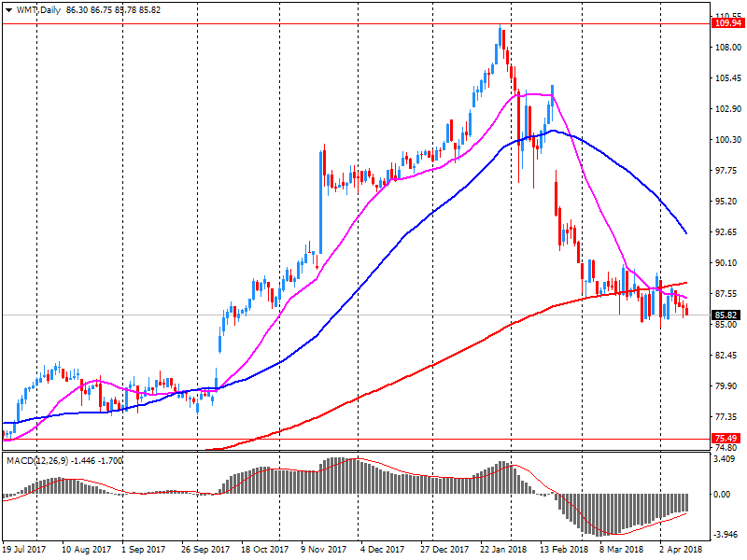Click the 18 Oct 2017 date label
This screenshot has width=747, height=560.
pos(265,549)
